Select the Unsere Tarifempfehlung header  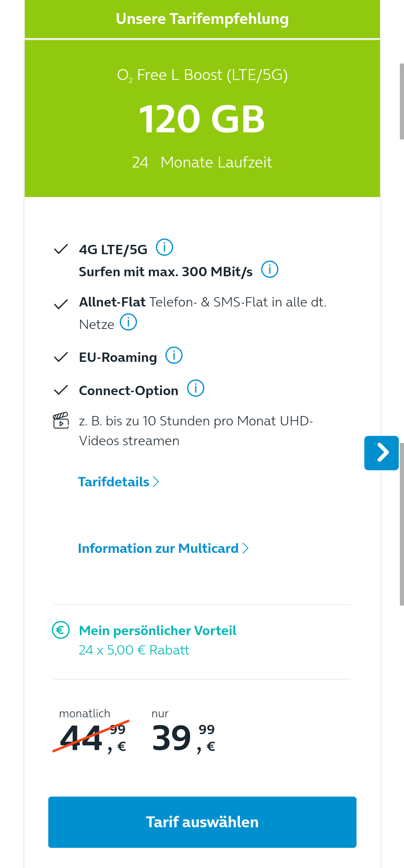(202, 19)
